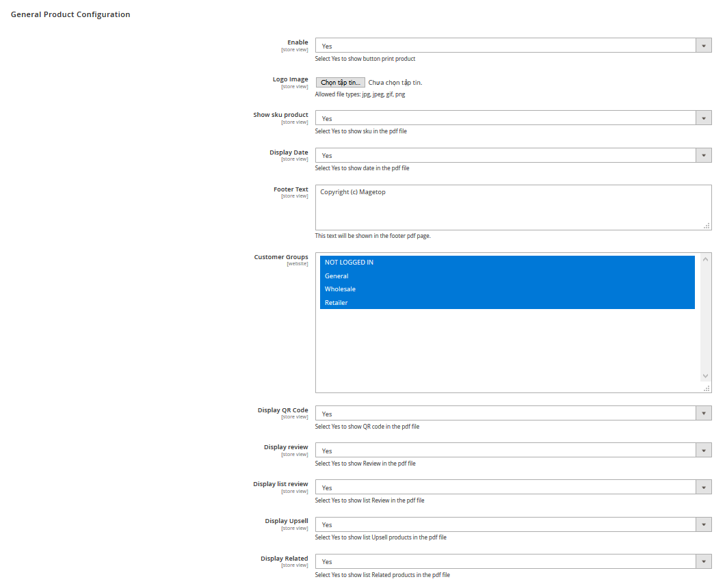Screen dimensions: 725x588
Task: Select NOT LOGGED IN customer group
Action: click(507, 263)
